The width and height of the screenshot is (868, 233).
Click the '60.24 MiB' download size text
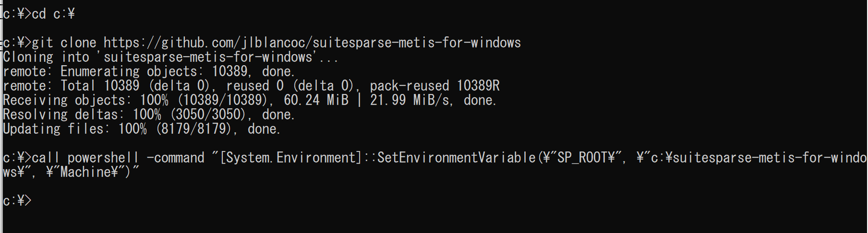[x=316, y=100]
